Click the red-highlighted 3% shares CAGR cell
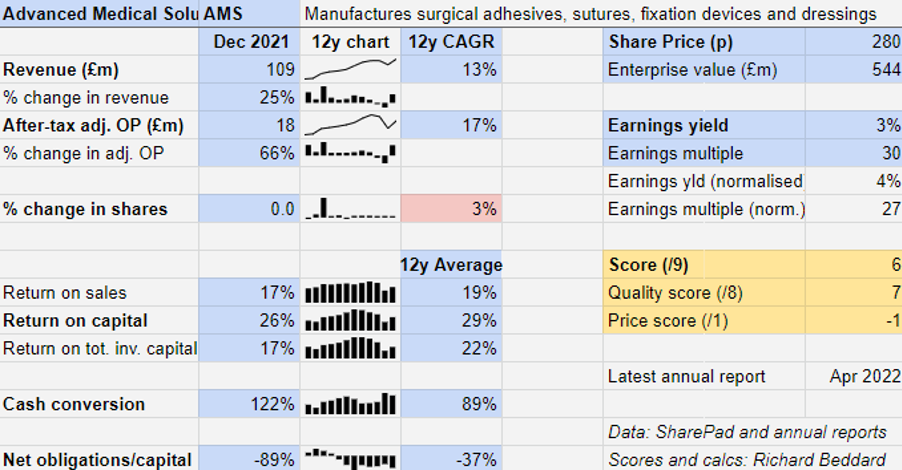This screenshot has width=902, height=470. tap(452, 209)
